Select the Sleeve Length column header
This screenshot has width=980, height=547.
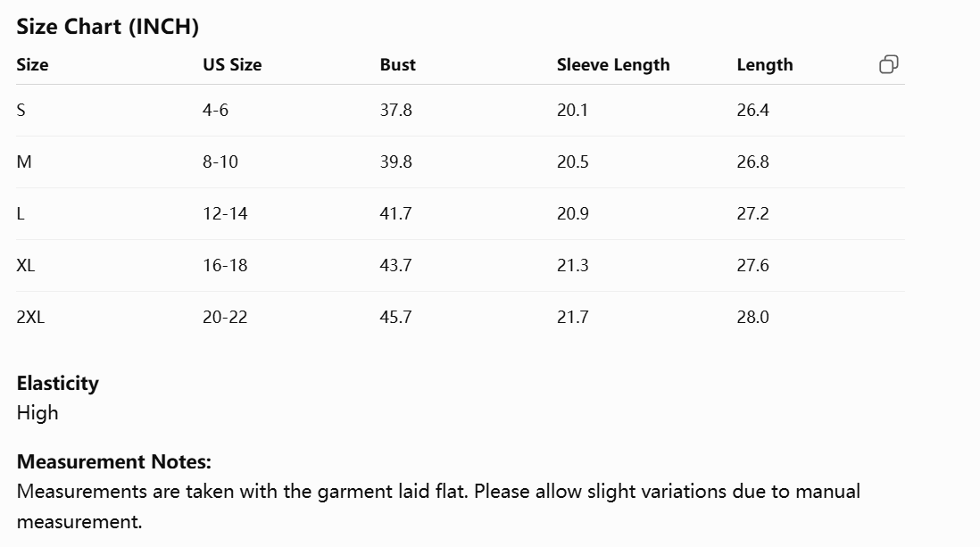click(613, 65)
